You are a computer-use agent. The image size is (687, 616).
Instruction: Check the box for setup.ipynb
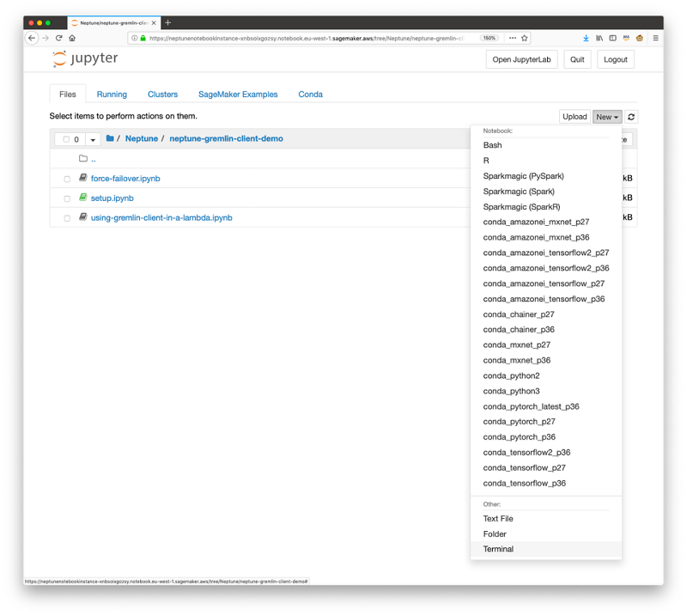[x=67, y=198]
